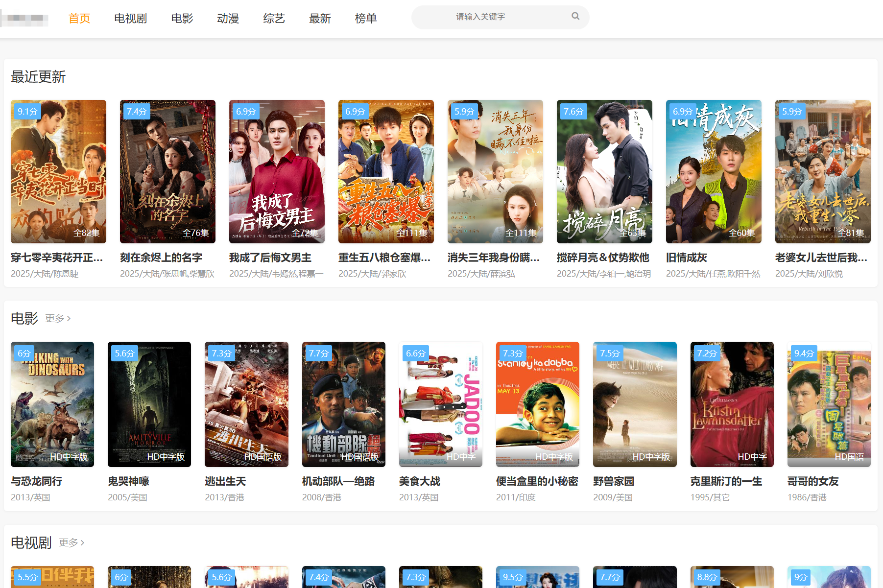Click the 旧情成灰 drama poster
This screenshot has height=588, width=883.
[714, 171]
